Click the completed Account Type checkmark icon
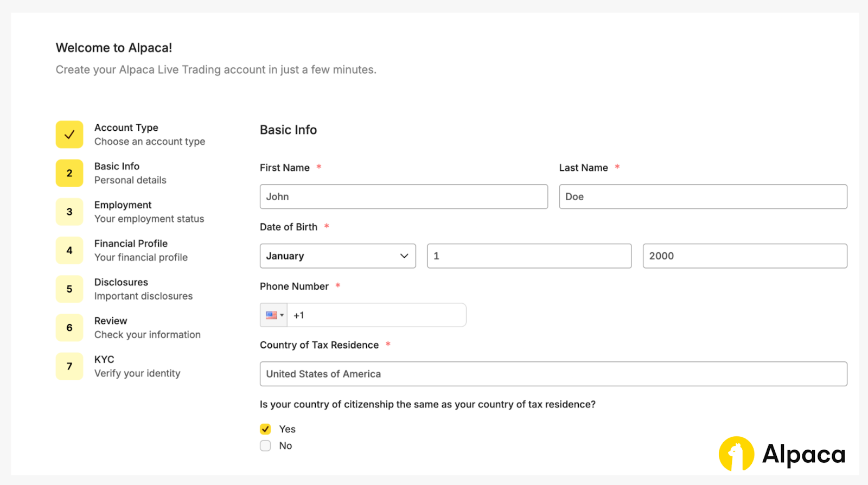 (x=69, y=135)
